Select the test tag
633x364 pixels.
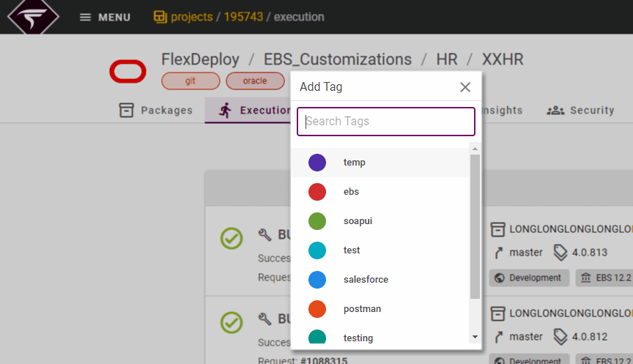[380, 250]
